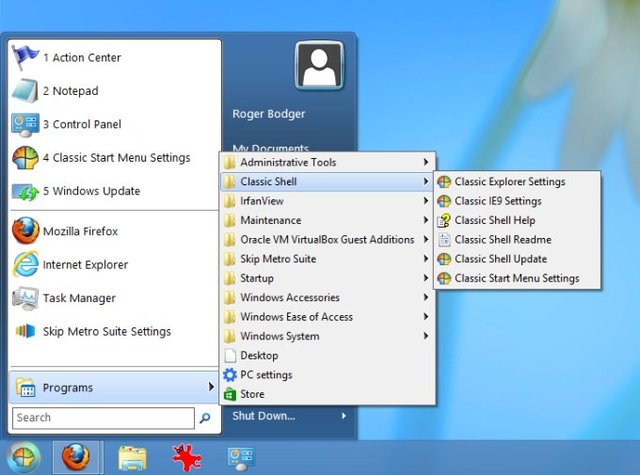Open Action Center flag icon
The width and height of the screenshot is (640, 475).
click(x=25, y=57)
